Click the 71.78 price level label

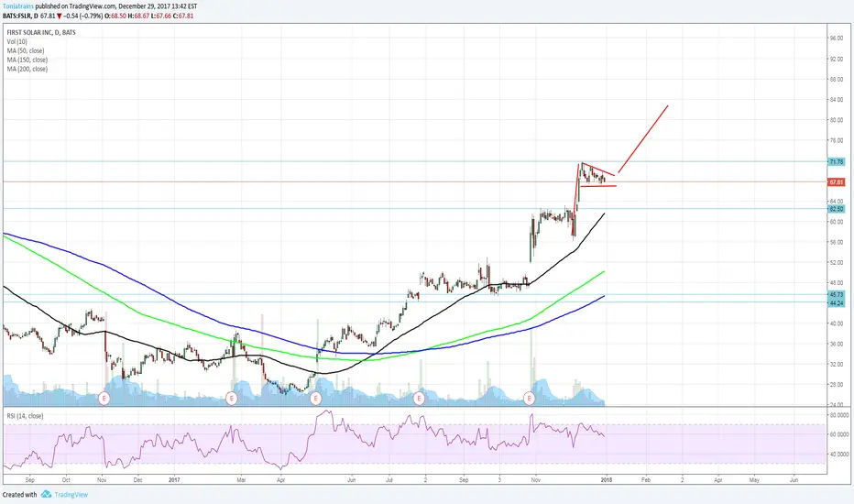(x=836, y=162)
